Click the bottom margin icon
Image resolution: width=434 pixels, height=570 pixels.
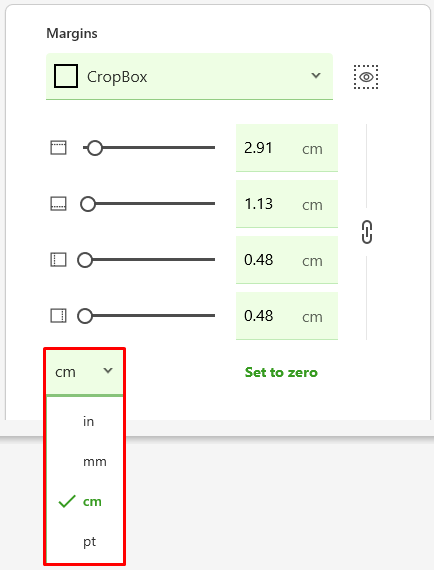58,204
